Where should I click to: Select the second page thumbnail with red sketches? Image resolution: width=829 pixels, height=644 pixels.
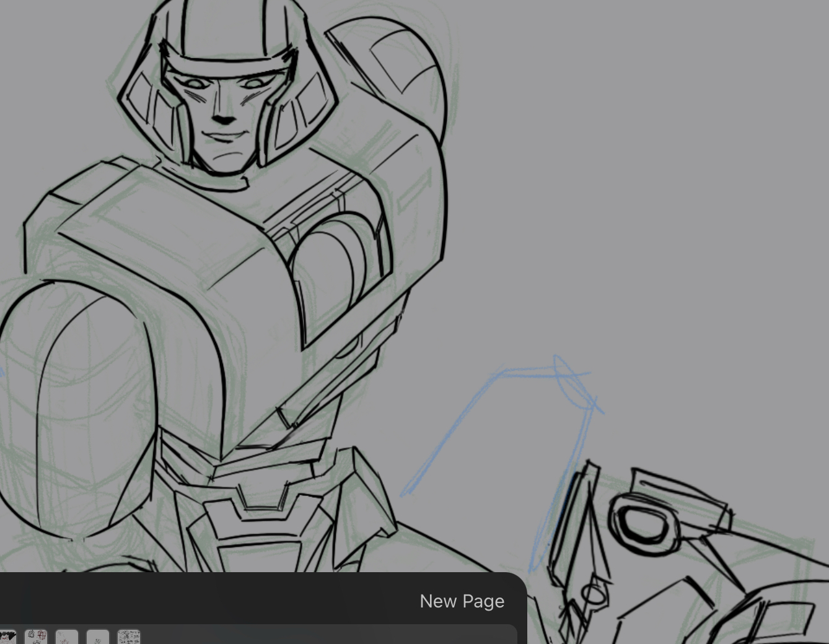(36, 637)
